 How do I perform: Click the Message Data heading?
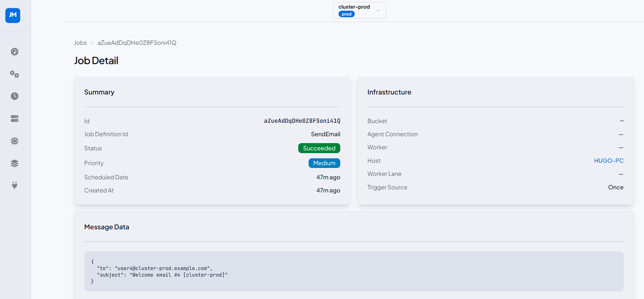[107, 227]
